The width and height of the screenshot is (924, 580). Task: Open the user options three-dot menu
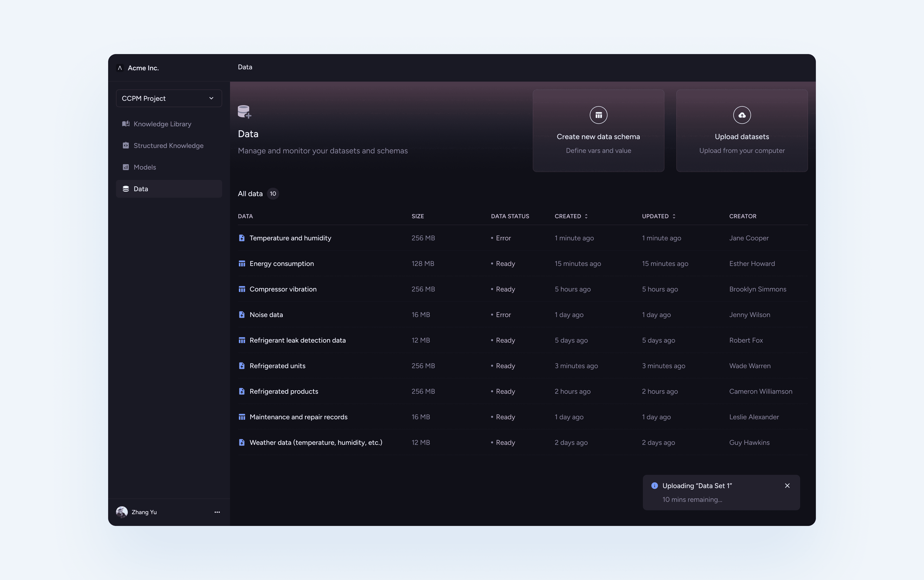tap(217, 512)
